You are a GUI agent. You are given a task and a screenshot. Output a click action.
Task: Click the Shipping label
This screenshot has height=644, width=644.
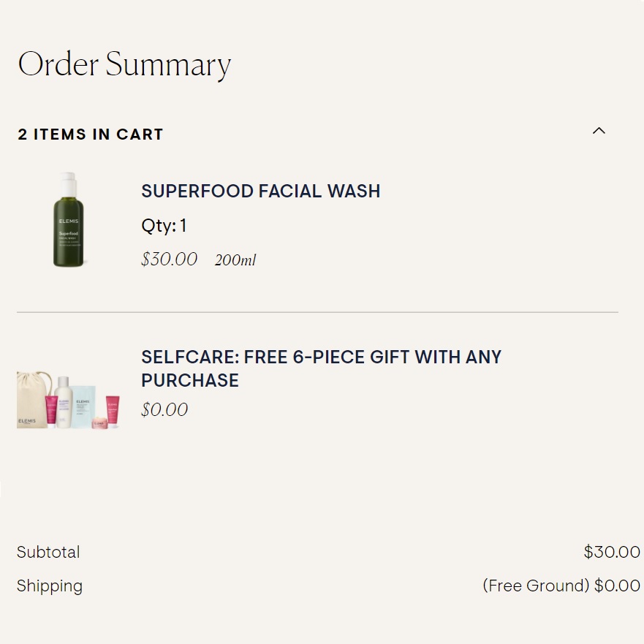50,586
